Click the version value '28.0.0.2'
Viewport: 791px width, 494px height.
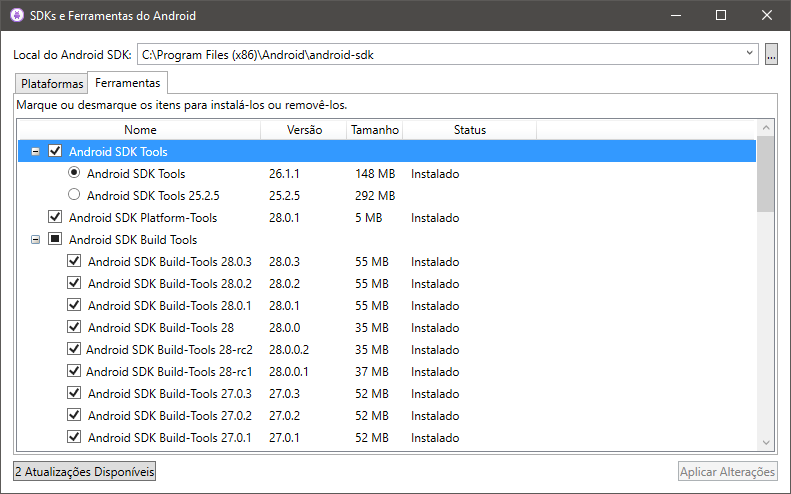click(x=289, y=349)
